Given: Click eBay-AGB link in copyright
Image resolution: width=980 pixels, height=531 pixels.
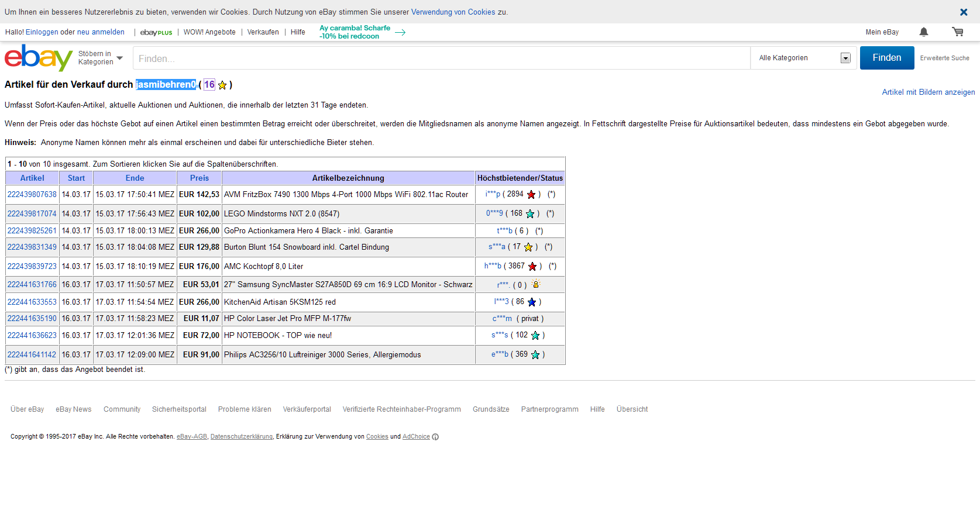Looking at the screenshot, I should click(192, 437).
